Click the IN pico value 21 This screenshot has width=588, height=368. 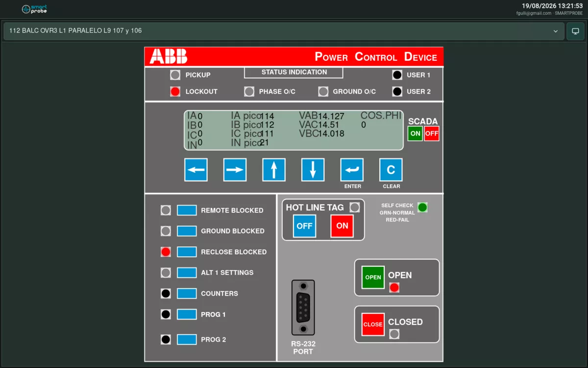click(265, 142)
